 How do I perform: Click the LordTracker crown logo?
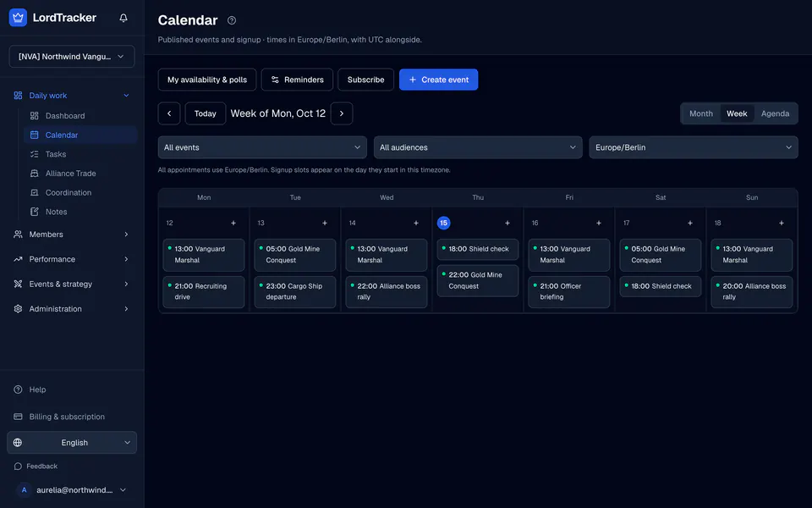[x=18, y=18]
